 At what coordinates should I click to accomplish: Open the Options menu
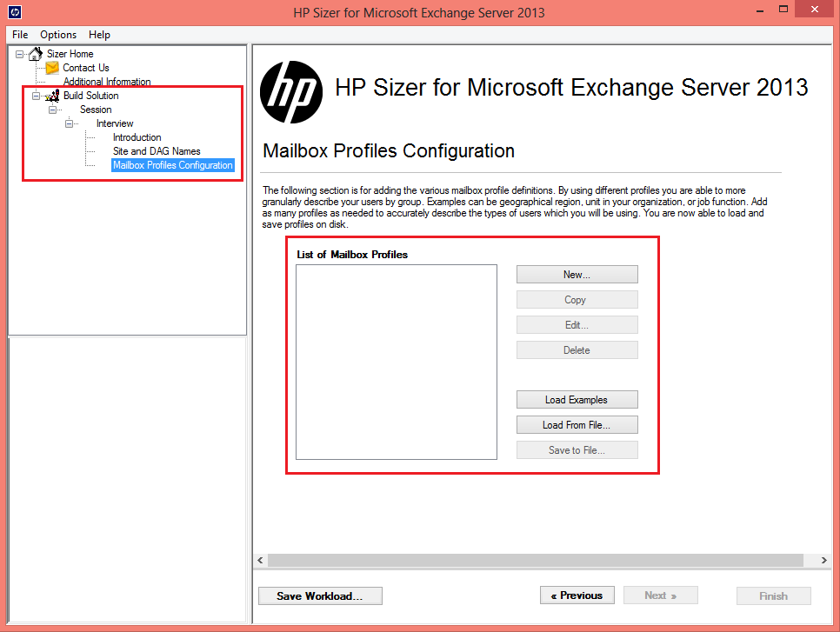tap(58, 34)
